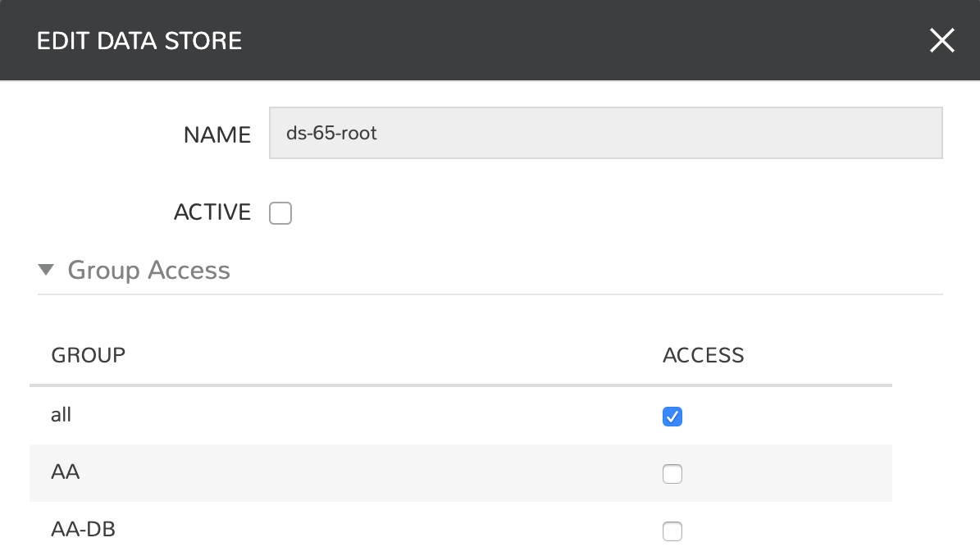Click the ds-65-root name field
Viewport: 980px width, 556px height.
tap(605, 133)
